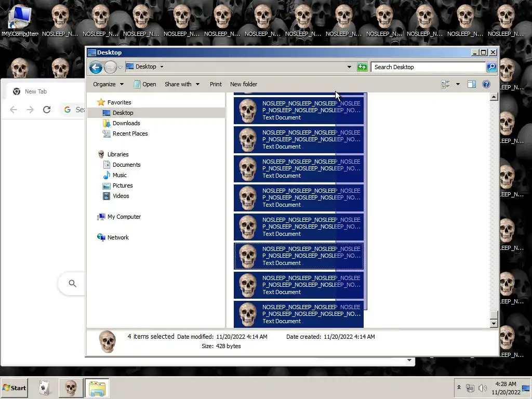532x399 pixels.
Task: Open Recent Places in navigation pane
Action: coord(130,134)
